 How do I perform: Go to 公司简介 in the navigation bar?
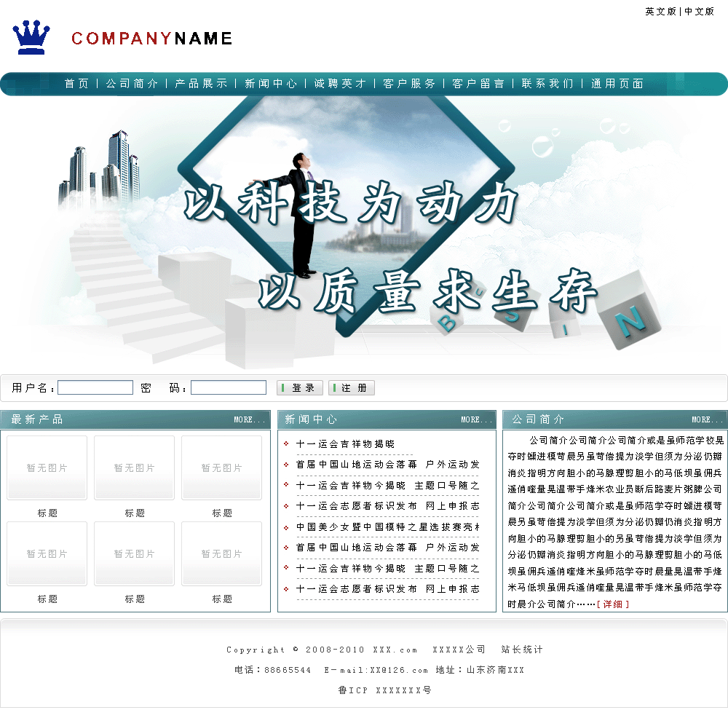click(x=132, y=84)
